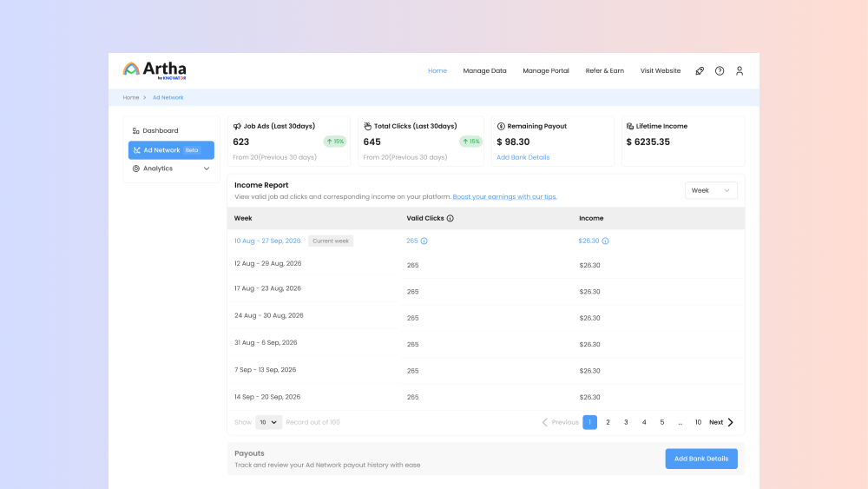Click the Record out of 100 text
This screenshot has width=868, height=489.
coord(312,422)
